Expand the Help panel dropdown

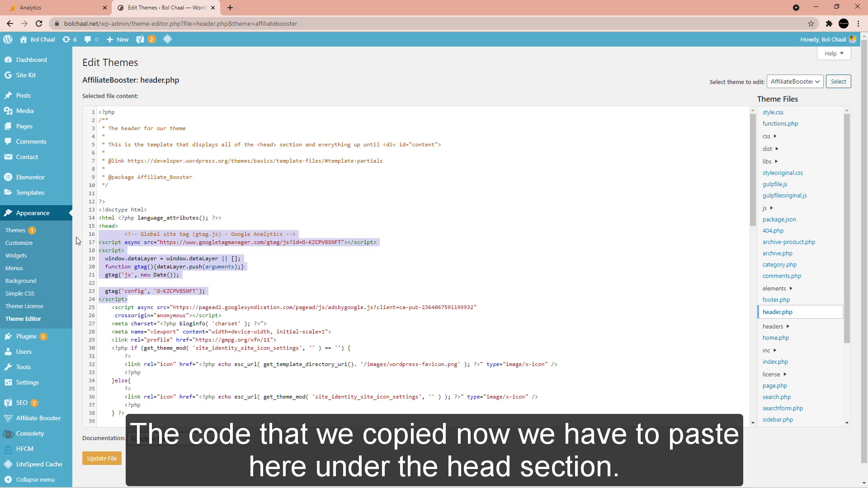coord(834,53)
